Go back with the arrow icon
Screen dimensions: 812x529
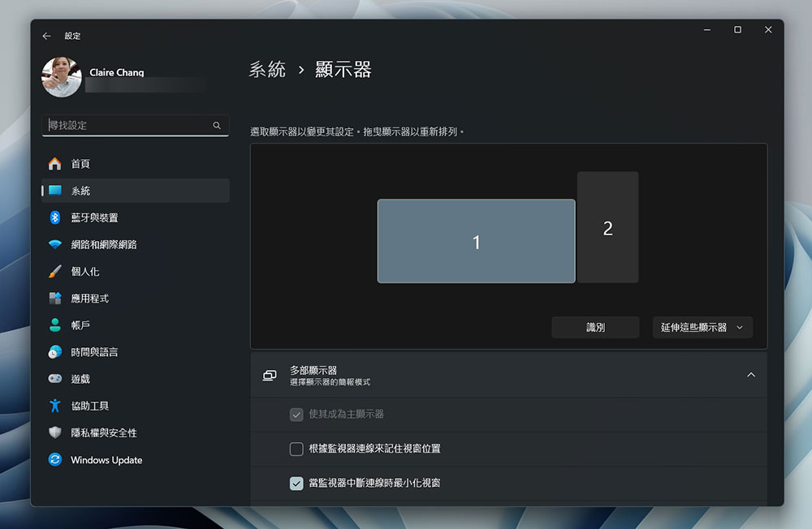click(46, 36)
